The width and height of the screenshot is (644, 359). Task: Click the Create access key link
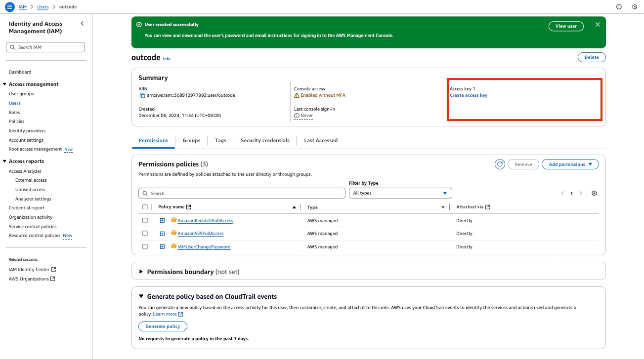point(468,95)
